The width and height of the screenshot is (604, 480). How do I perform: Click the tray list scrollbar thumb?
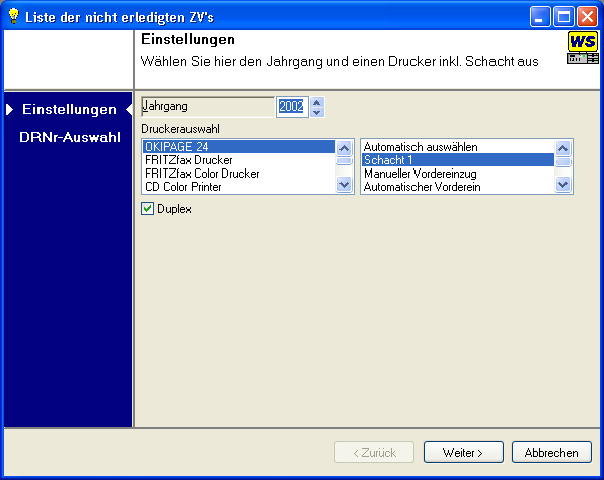click(x=563, y=161)
